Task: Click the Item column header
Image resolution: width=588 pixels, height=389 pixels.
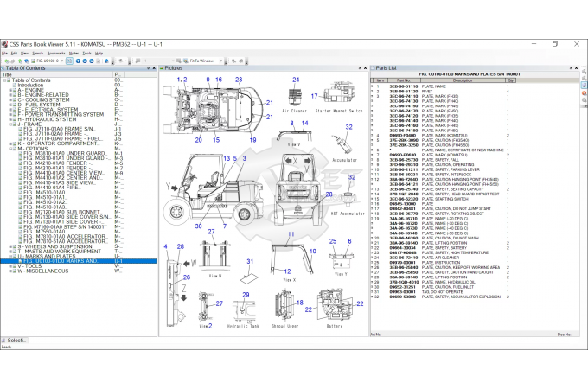Action: pyautogui.click(x=380, y=80)
